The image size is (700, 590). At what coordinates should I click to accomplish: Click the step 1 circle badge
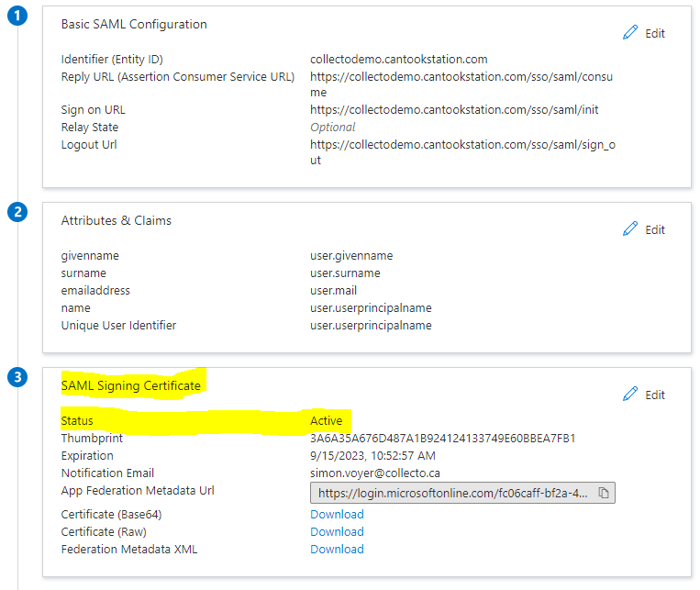[x=17, y=16]
